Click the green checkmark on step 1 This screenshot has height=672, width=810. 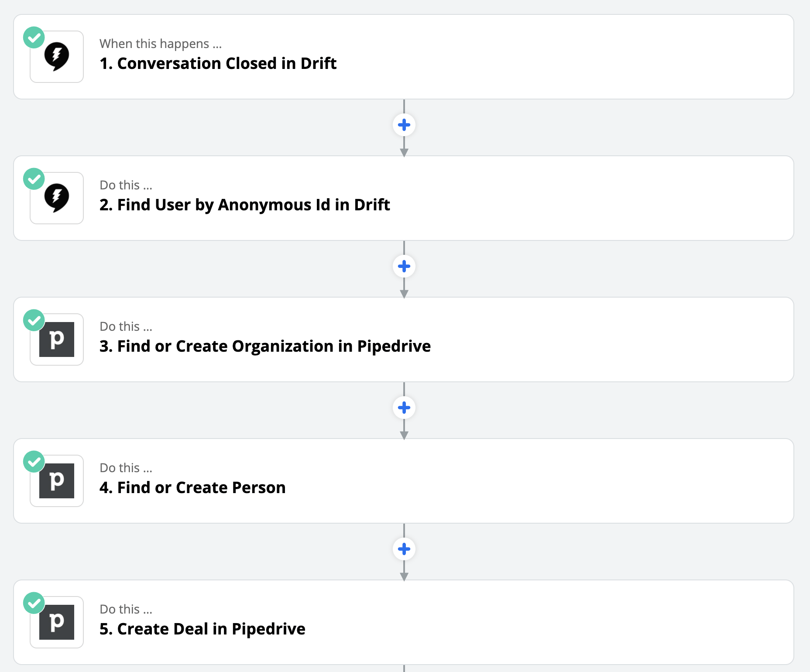(34, 38)
